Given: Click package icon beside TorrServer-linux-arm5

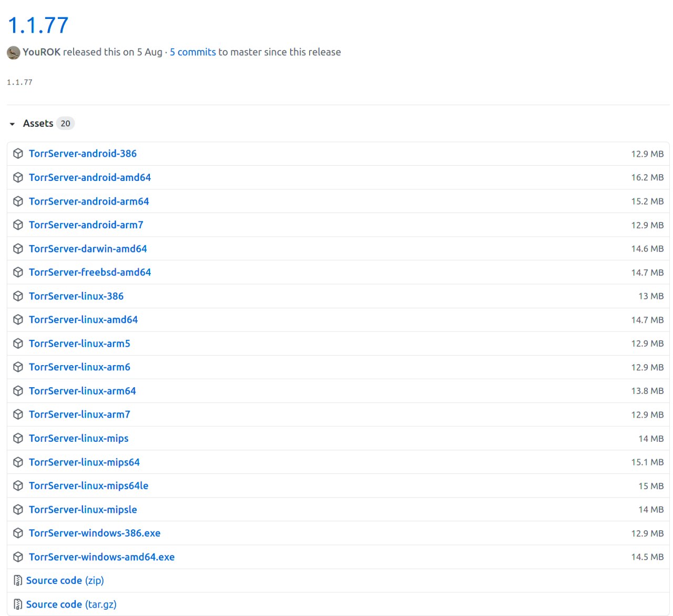Looking at the screenshot, I should (x=18, y=344).
